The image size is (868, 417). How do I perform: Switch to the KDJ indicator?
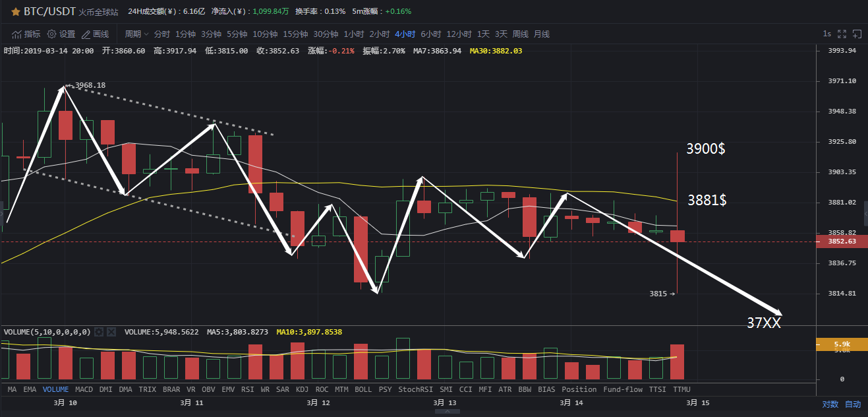click(303, 389)
